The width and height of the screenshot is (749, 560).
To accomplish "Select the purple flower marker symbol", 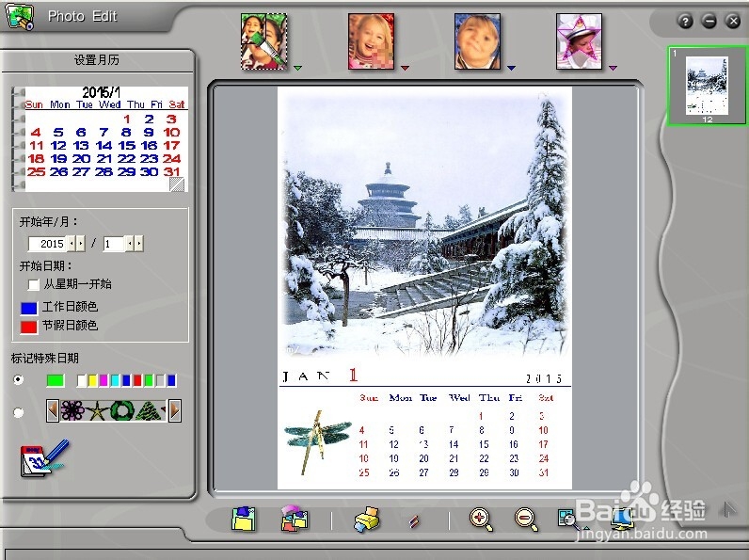I will coord(72,410).
